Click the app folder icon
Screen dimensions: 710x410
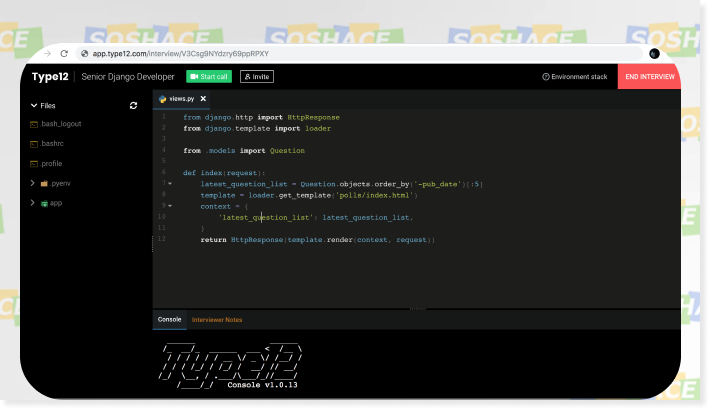coord(44,203)
